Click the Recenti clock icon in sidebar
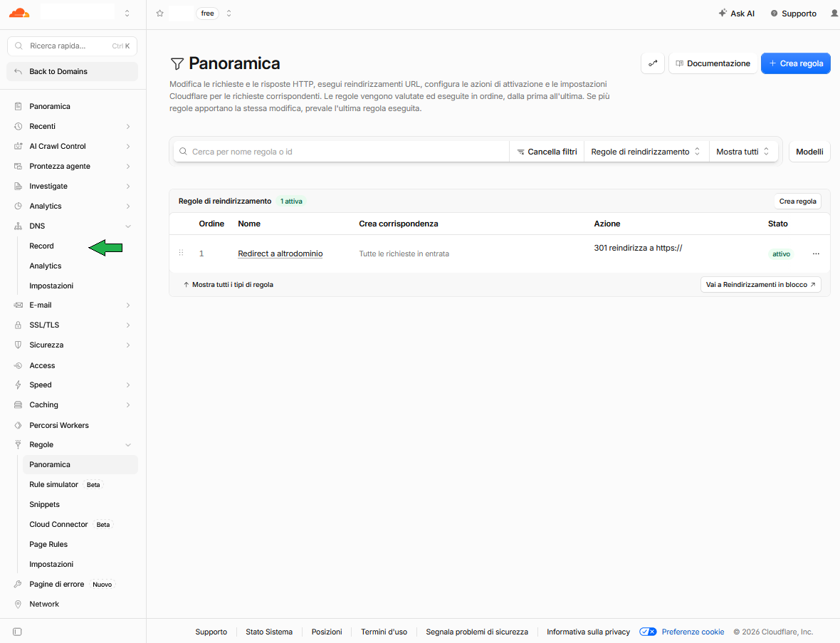 point(19,127)
